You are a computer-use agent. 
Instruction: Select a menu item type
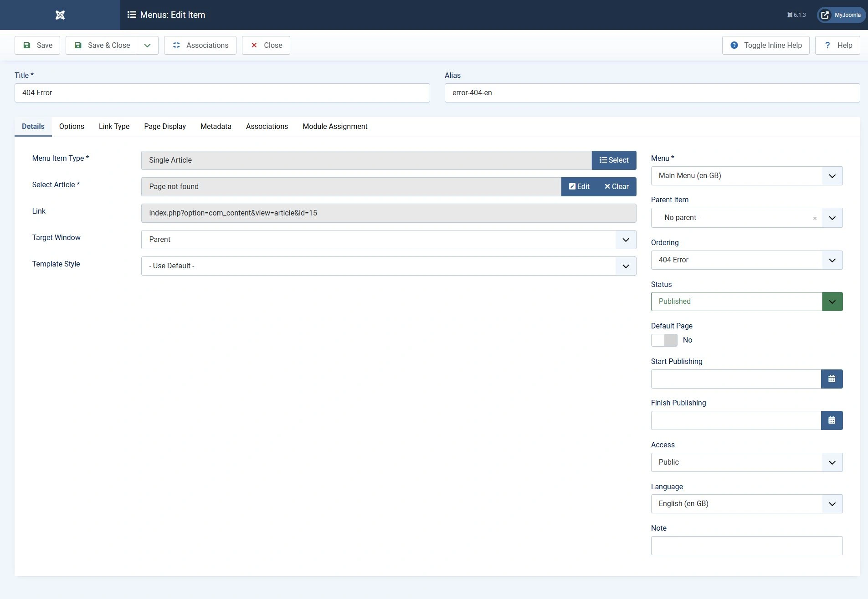coord(614,160)
